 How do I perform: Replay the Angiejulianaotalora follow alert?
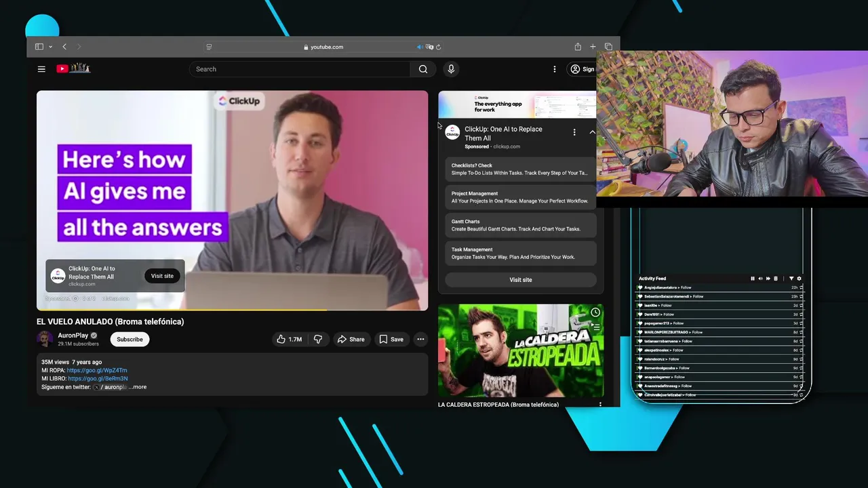tap(801, 287)
